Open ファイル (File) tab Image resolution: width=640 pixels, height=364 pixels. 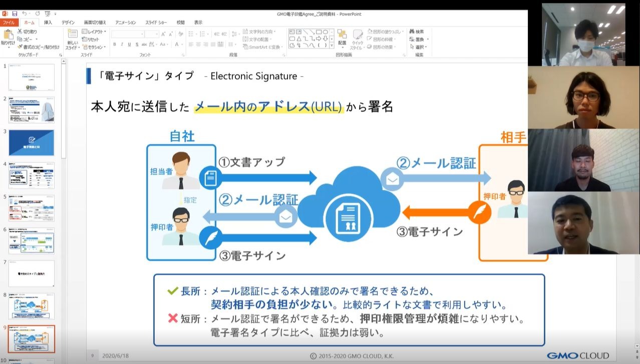click(x=9, y=23)
